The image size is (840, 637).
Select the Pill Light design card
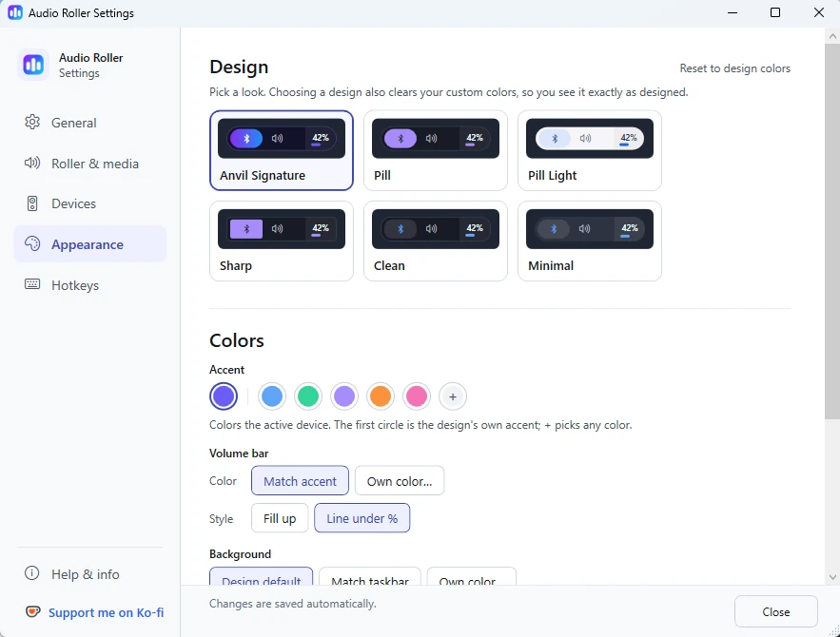(590, 150)
